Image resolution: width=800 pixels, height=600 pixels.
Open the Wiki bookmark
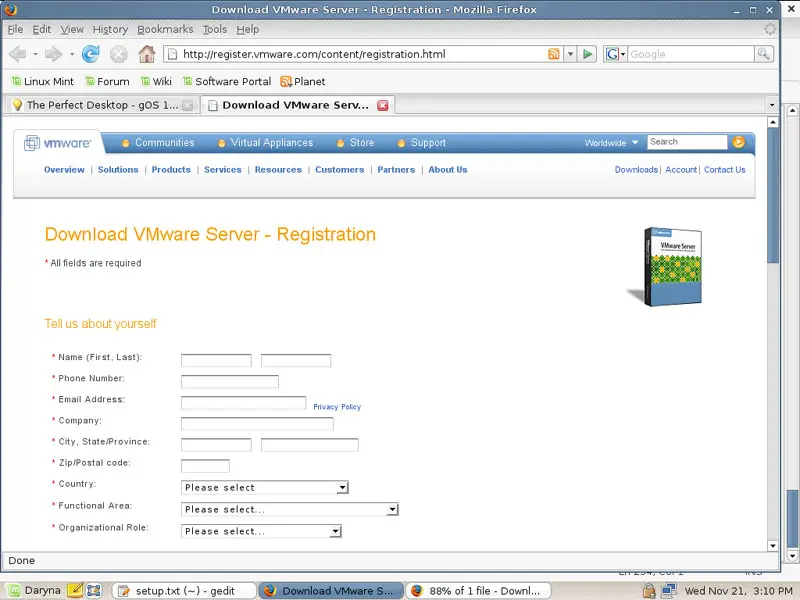pos(156,82)
